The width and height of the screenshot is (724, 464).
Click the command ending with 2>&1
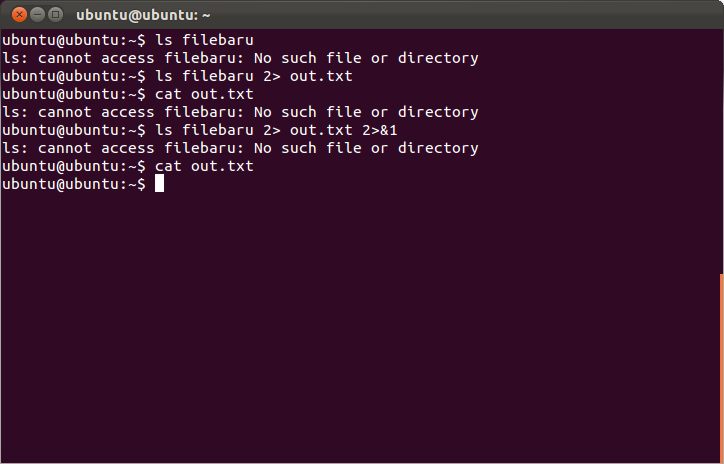(276, 130)
